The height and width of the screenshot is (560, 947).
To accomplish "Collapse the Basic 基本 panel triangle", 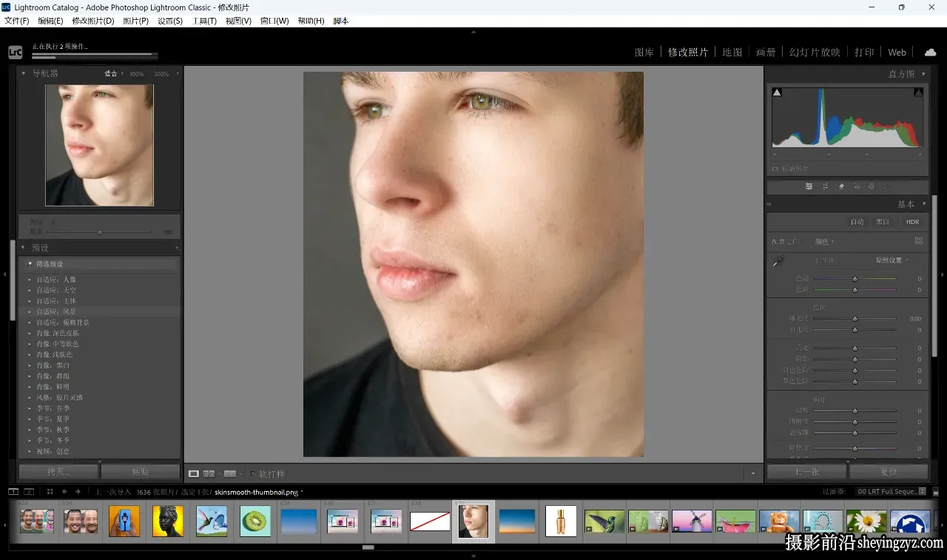I will (923, 204).
